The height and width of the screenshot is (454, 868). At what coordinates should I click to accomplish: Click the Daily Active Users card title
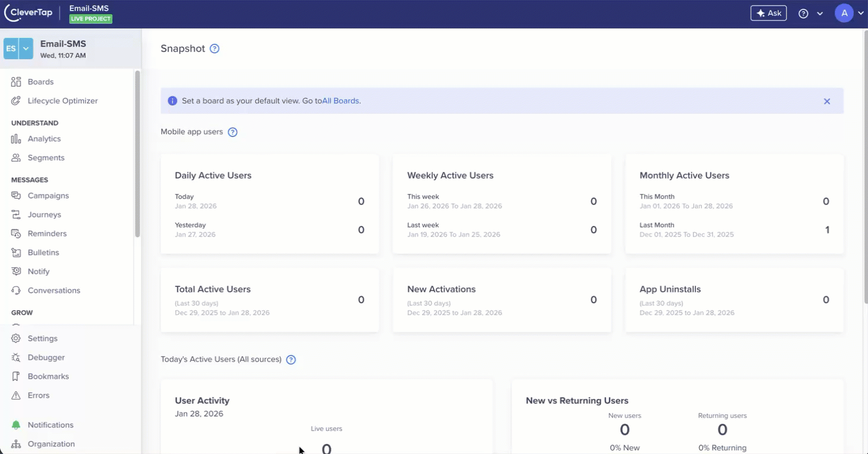pos(213,175)
